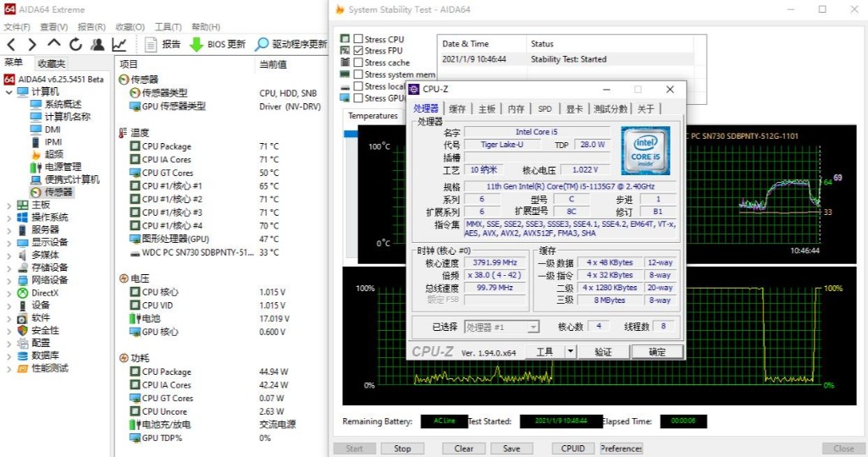Screen dimensions: 868x457
Task: Enable the Stress CPU checkbox
Action: click(358, 39)
